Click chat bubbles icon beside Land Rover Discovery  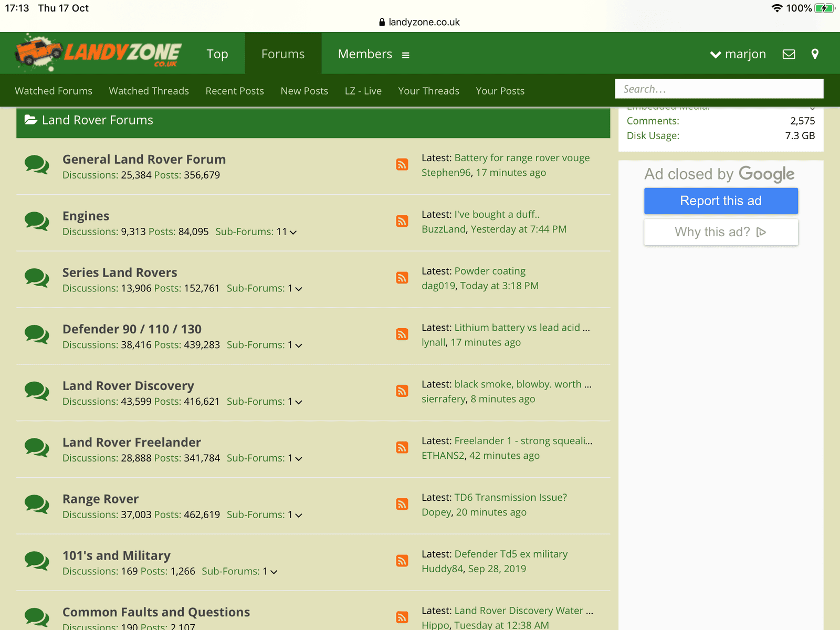pyautogui.click(x=37, y=392)
